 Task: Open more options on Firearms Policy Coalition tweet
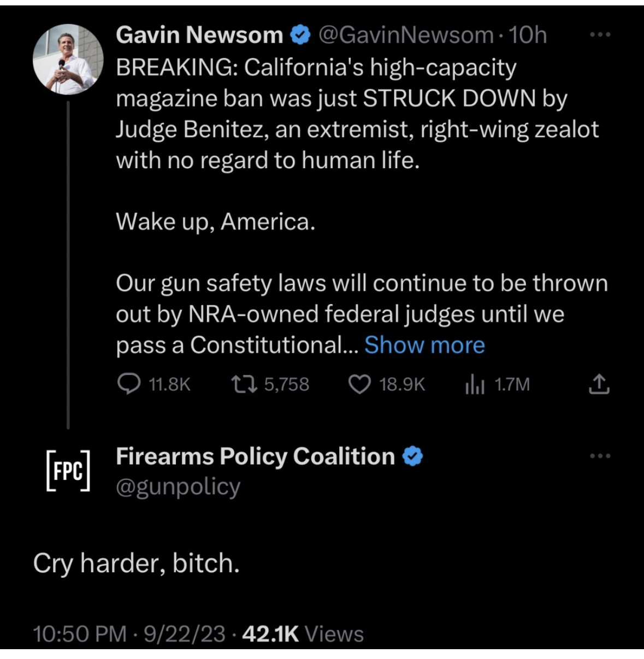point(600,456)
